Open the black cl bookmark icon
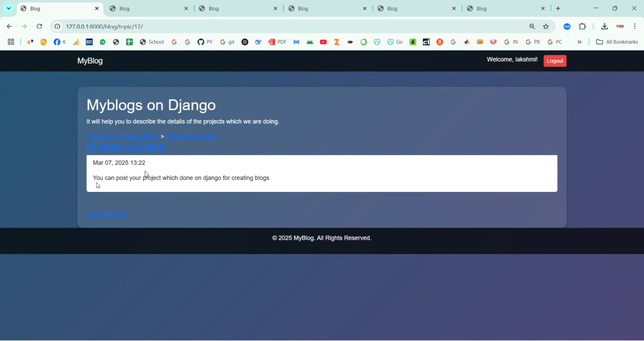The width and height of the screenshot is (644, 341). [x=426, y=42]
